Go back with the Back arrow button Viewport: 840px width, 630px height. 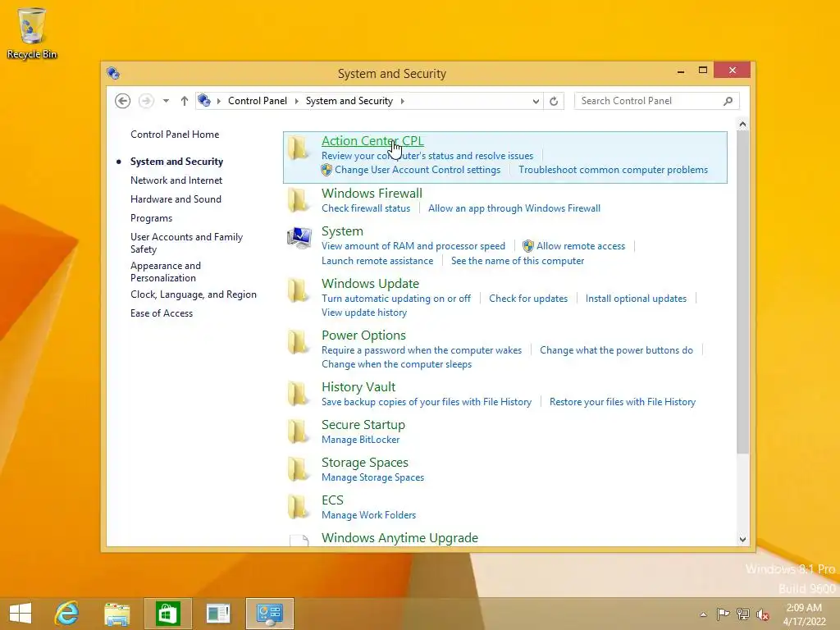tap(123, 101)
